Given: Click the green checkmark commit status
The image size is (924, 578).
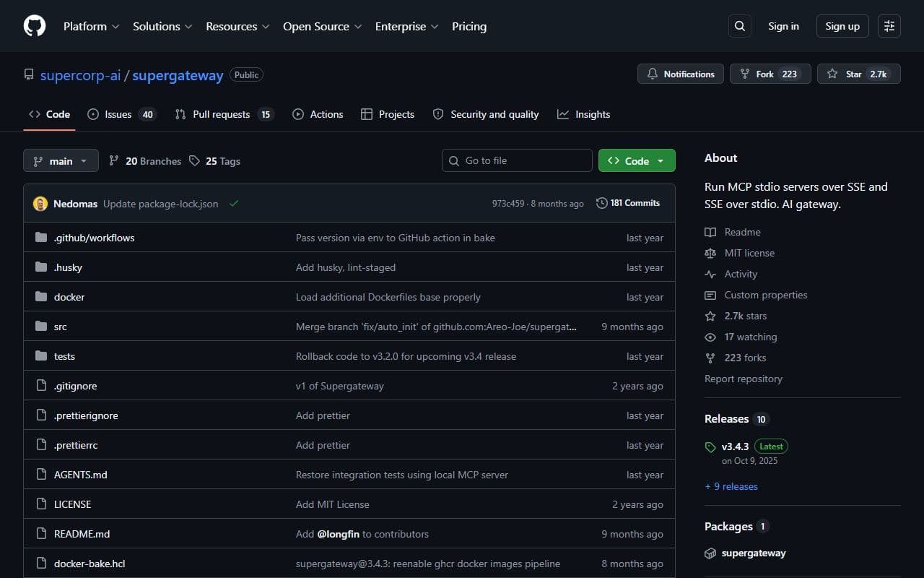Looking at the screenshot, I should 234,204.
